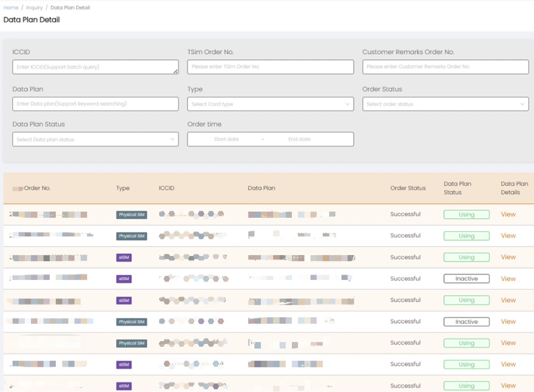Click the ICCID column header
534x392 pixels.
pyautogui.click(x=166, y=188)
